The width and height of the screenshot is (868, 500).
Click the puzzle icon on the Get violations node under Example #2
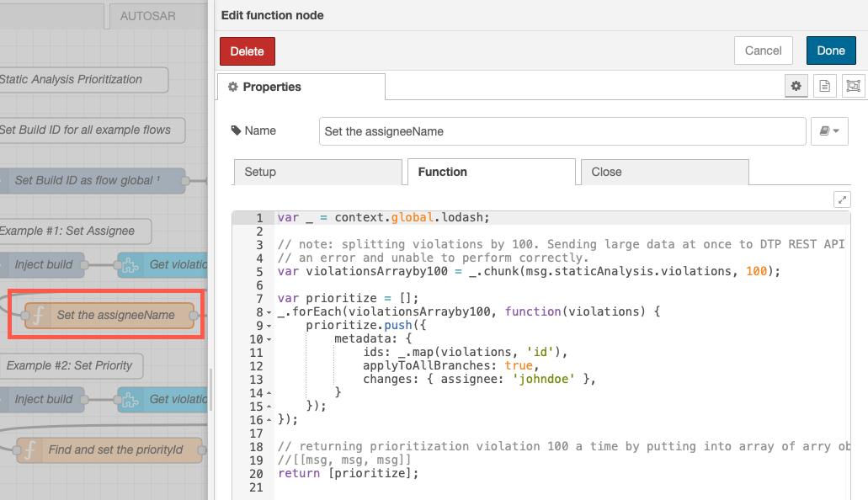[130, 400]
